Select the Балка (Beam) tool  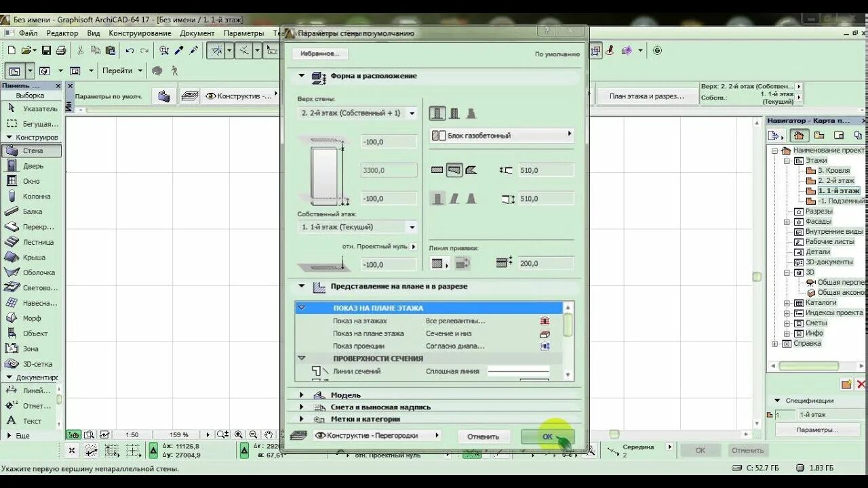pos(31,211)
